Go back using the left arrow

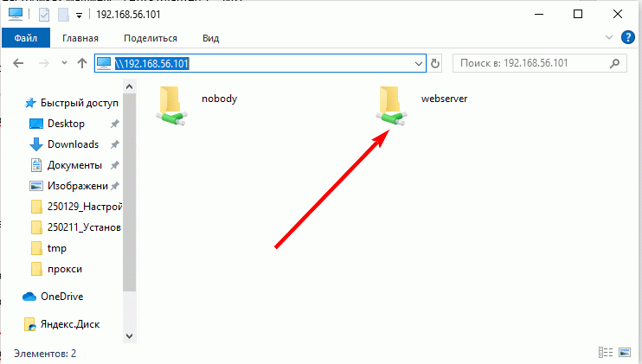click(18, 63)
